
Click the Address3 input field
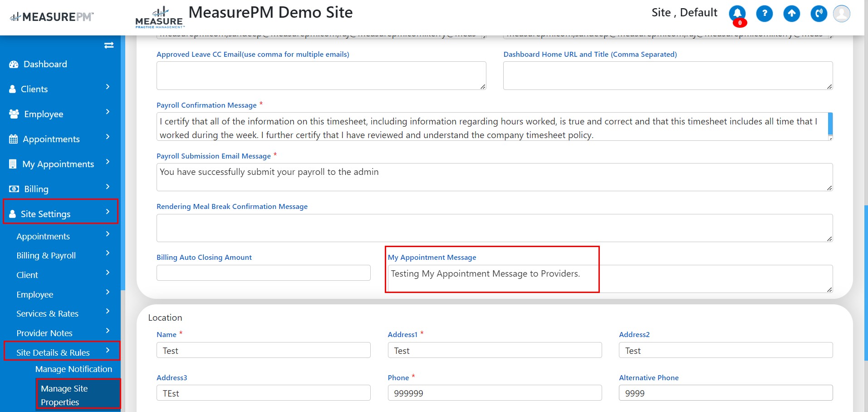point(264,393)
